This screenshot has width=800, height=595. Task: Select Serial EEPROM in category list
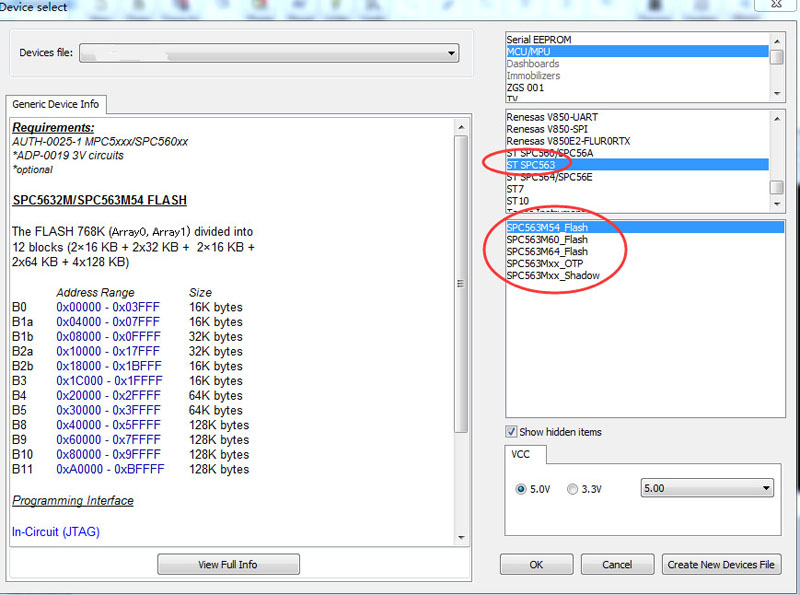pyautogui.click(x=637, y=40)
